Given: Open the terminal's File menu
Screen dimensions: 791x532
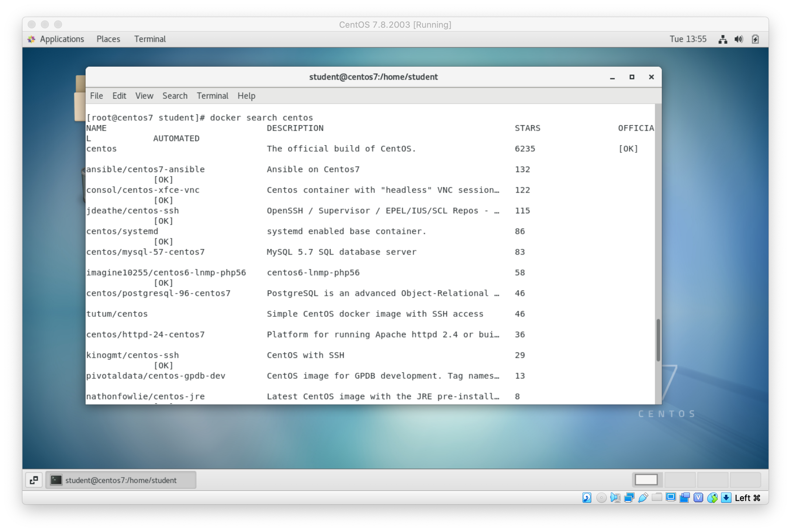Looking at the screenshot, I should pyautogui.click(x=96, y=96).
